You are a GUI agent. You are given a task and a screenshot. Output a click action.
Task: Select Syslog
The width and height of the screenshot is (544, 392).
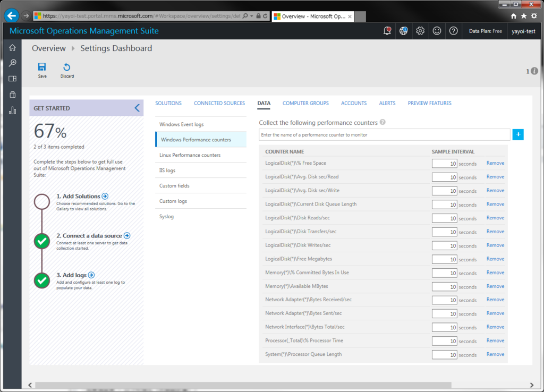click(x=201, y=216)
